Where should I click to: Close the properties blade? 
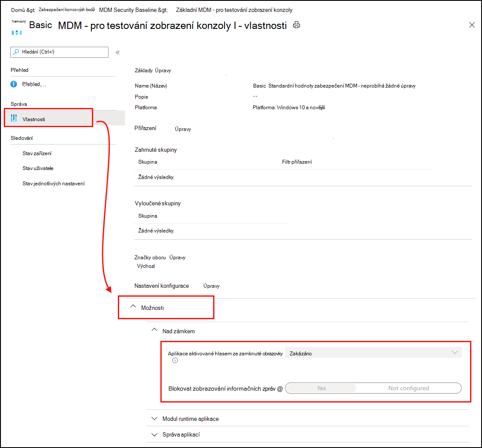click(472, 25)
